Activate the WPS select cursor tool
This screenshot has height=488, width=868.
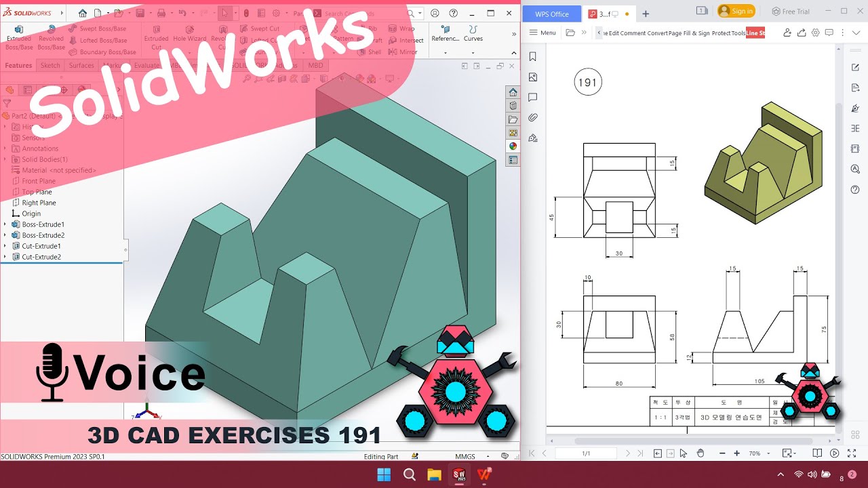[x=684, y=453]
